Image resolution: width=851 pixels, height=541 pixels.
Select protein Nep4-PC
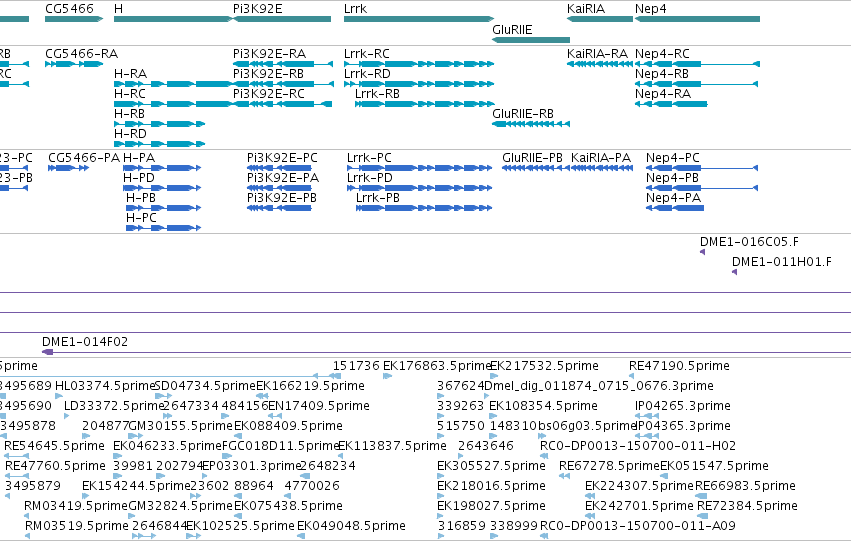[702, 168]
